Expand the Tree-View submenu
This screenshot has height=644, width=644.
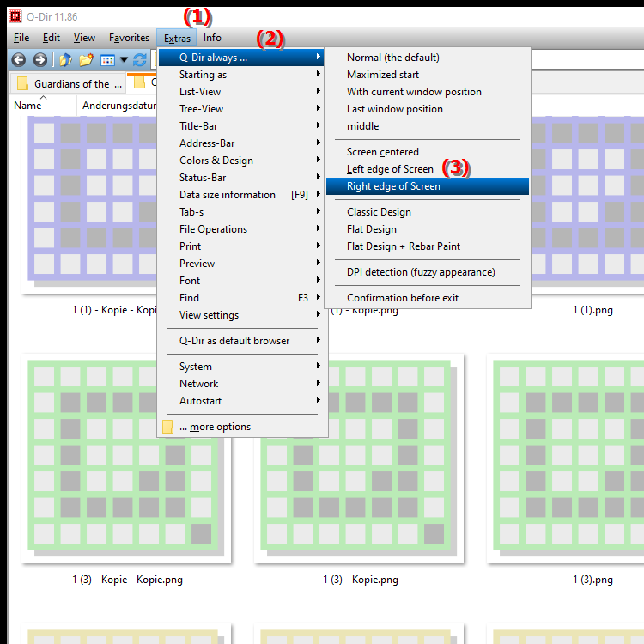pyautogui.click(x=241, y=109)
